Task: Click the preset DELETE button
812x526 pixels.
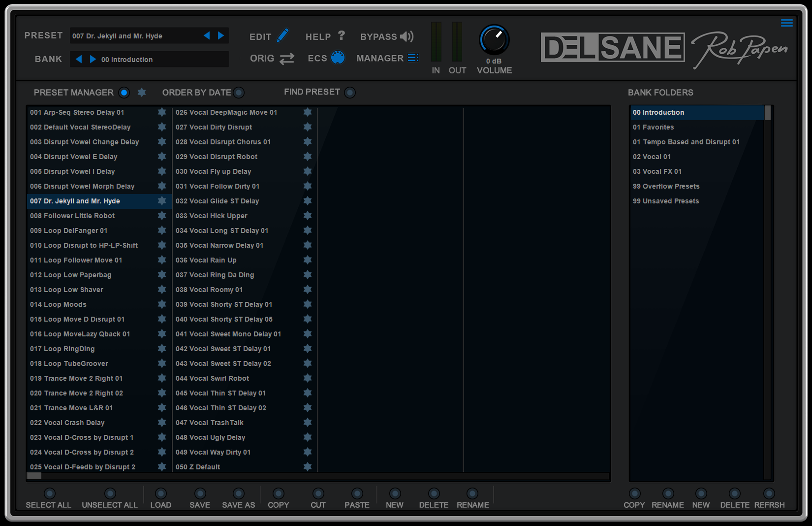Action: pos(434,493)
